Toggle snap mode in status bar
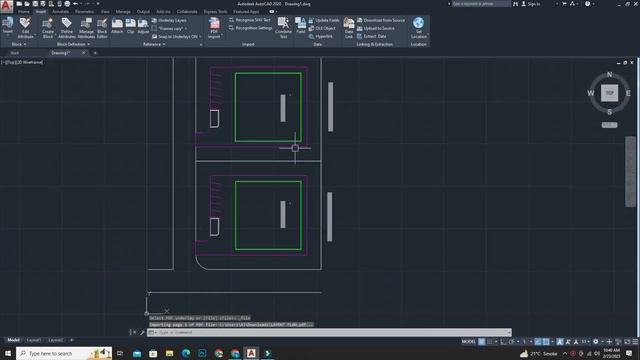This screenshot has width=640, height=360. (489, 342)
